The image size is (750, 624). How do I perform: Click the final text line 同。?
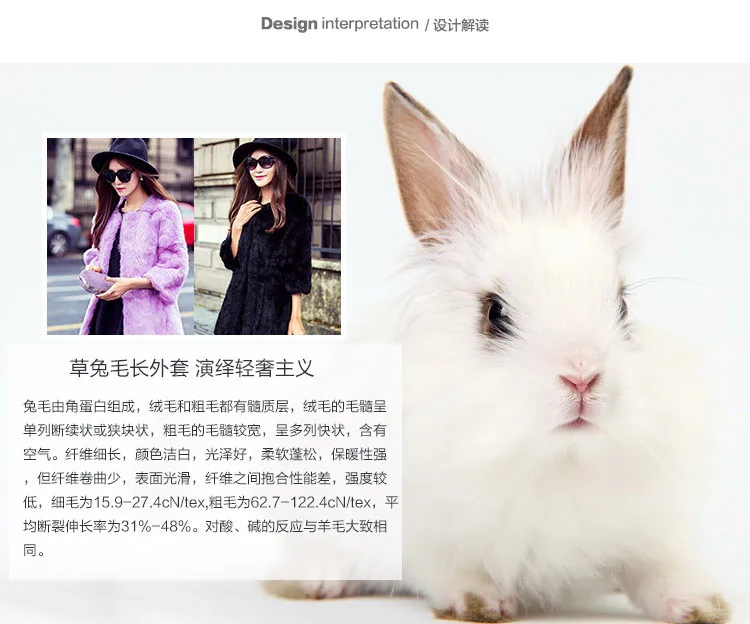coord(34,550)
